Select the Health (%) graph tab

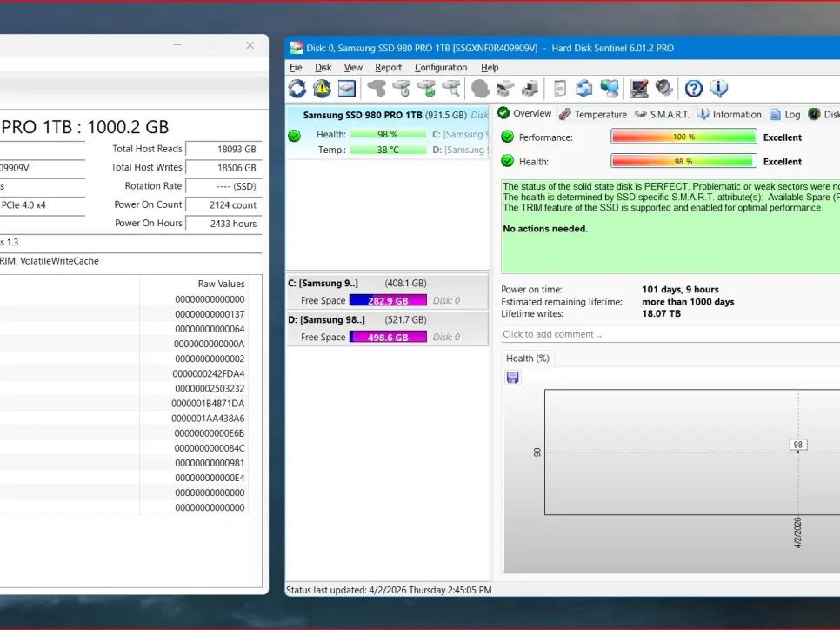point(527,358)
